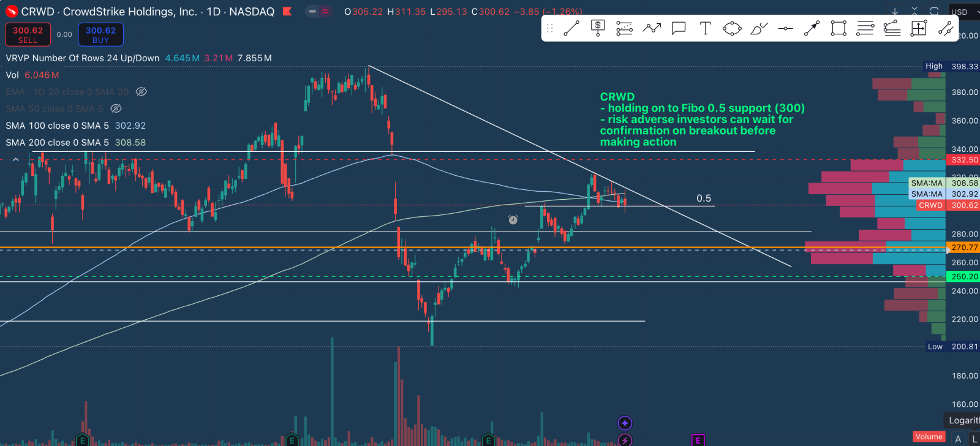
Task: Click the red Volume label tag
Action: coord(929,437)
